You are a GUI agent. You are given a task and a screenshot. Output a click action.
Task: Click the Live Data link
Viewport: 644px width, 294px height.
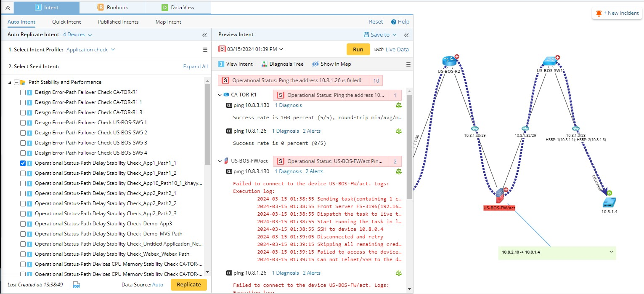pos(397,49)
